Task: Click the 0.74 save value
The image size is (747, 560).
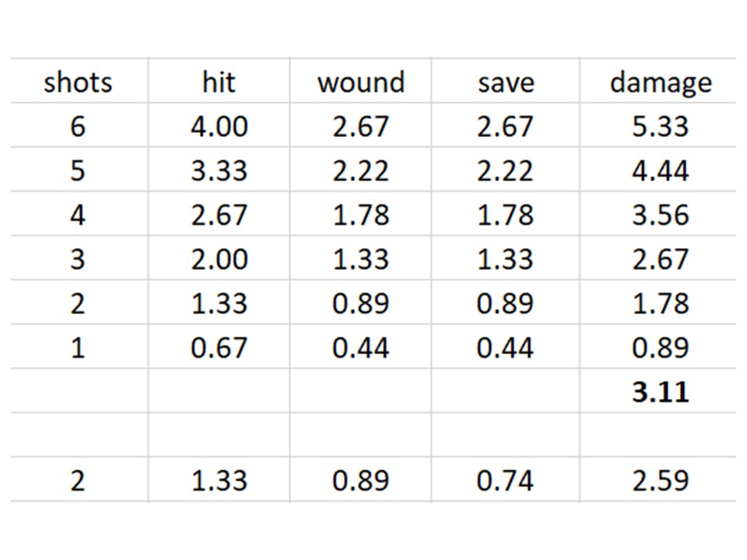Action: point(505,481)
